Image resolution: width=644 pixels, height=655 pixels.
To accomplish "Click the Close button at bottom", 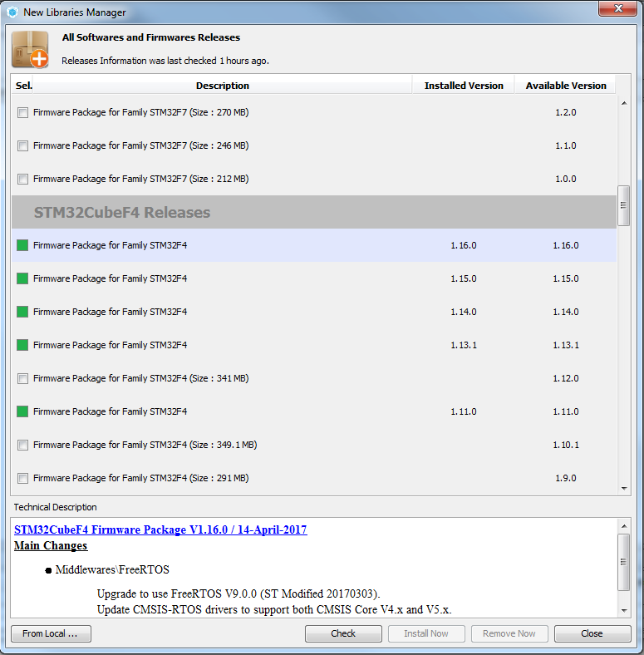I will (x=592, y=633).
